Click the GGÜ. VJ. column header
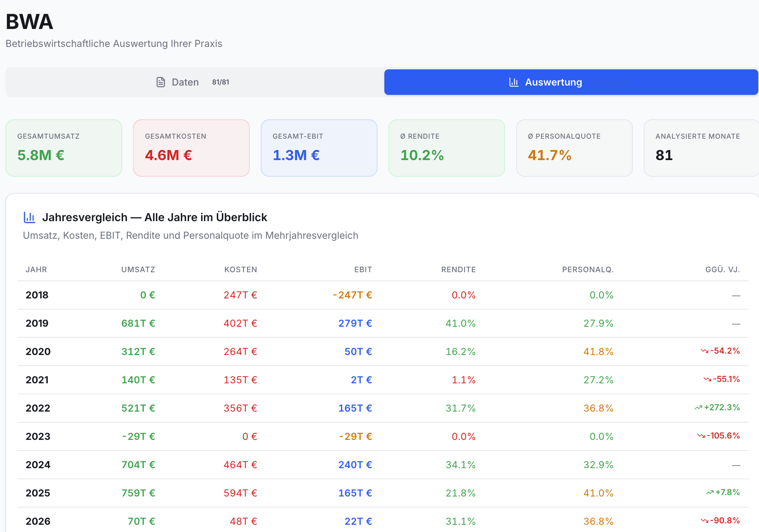Screen dimensions: 759x532 (722, 269)
